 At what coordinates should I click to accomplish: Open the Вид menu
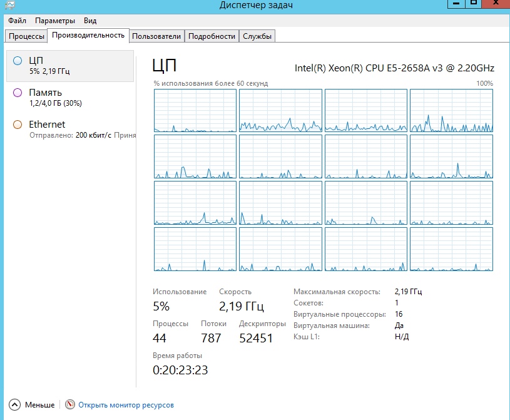pyautogui.click(x=90, y=21)
